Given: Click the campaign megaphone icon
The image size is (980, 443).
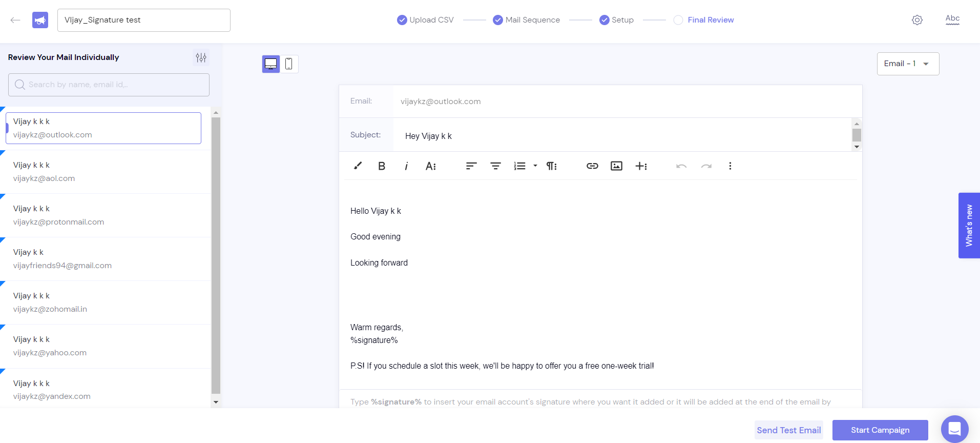Looking at the screenshot, I should (40, 20).
